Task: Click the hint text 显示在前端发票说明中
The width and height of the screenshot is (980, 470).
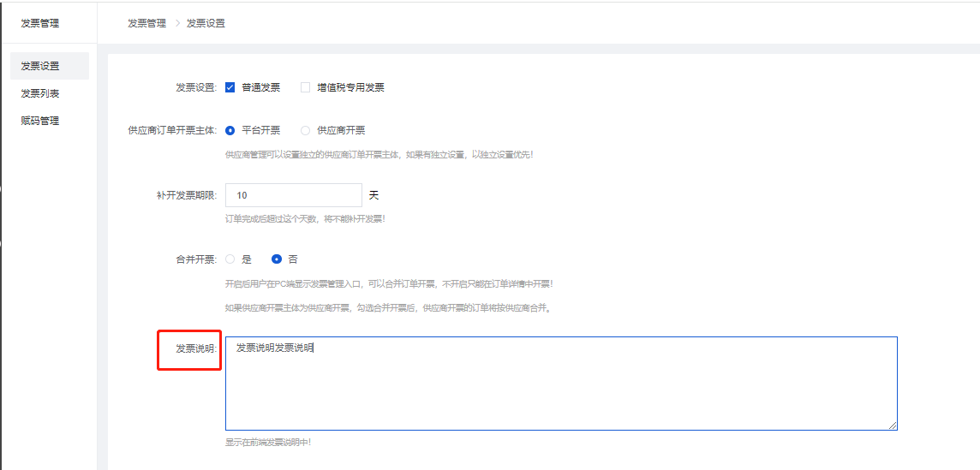Action: 268,443
